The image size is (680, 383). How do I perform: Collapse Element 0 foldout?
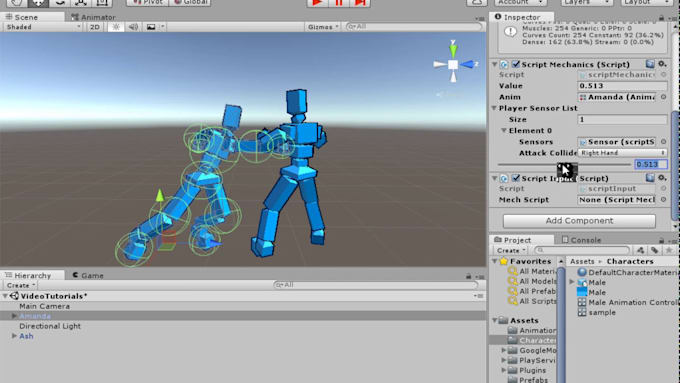pyautogui.click(x=504, y=131)
